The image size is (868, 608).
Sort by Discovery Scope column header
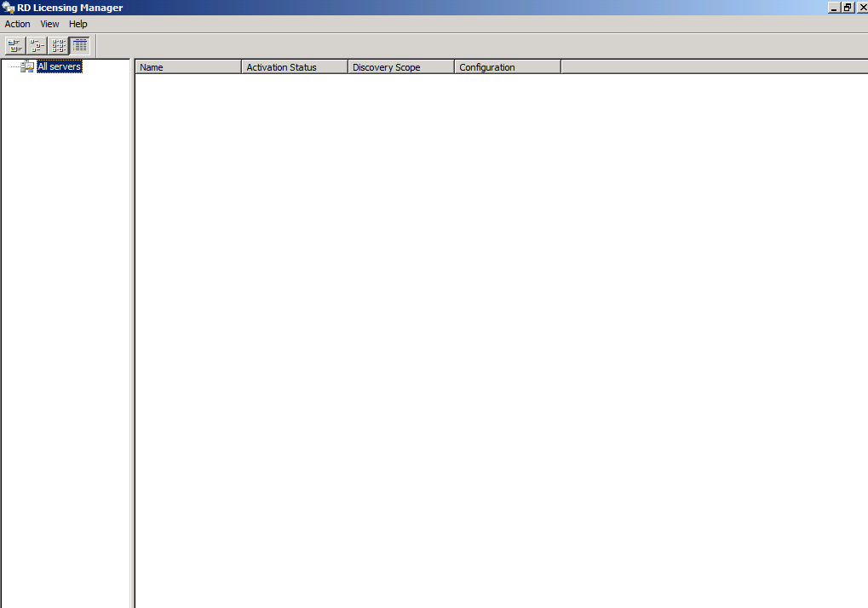pos(401,67)
